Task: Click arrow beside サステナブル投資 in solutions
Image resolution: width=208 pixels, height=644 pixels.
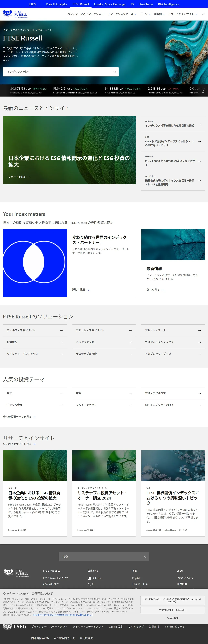Action: click(130, 354)
